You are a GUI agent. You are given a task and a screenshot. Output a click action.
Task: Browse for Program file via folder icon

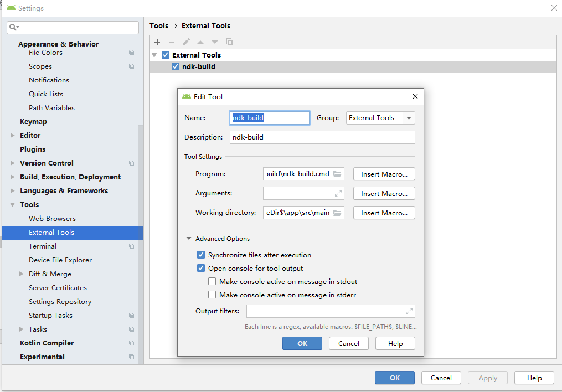(x=337, y=174)
